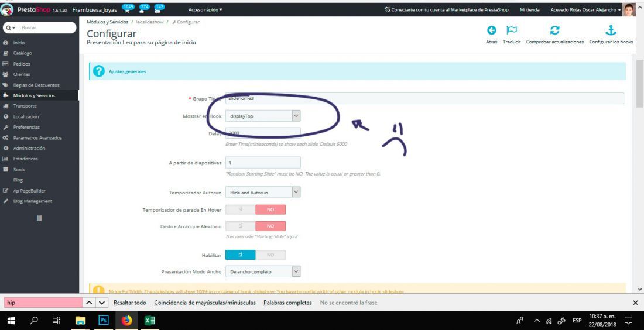644x330 pixels.
Task: Open Presentación Modo Ancho dropdown
Action: pos(263,271)
